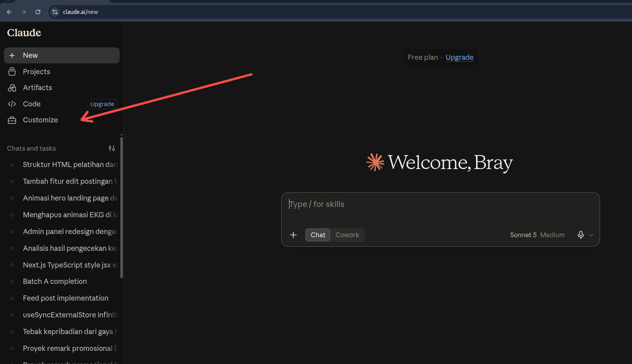Click the "Chats and tasks" section heading

click(x=32, y=148)
